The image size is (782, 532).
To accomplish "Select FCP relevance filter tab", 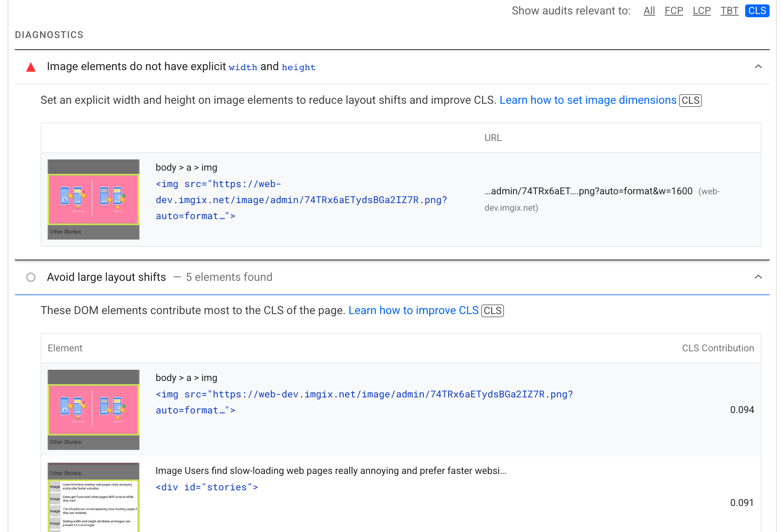I will point(674,10).
